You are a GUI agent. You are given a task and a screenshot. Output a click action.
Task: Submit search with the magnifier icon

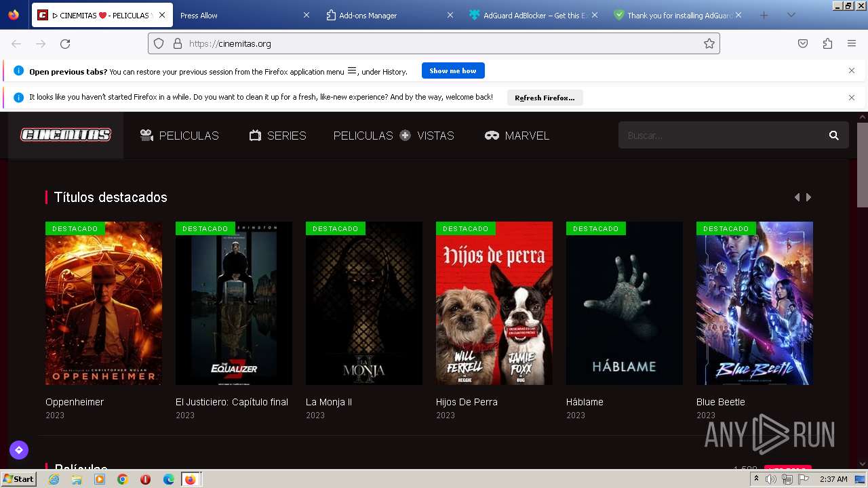tap(834, 136)
